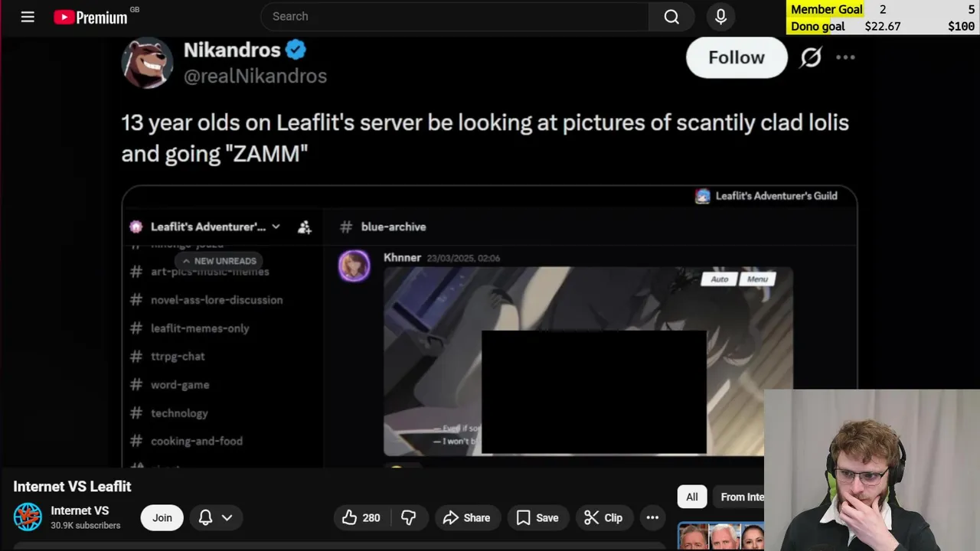Start voice search with microphone icon
This screenshot has width=980, height=551.
(720, 17)
